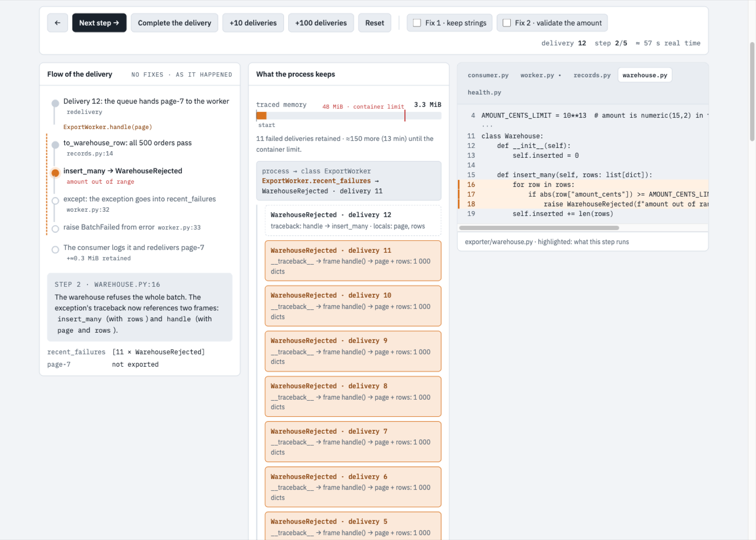The height and width of the screenshot is (540, 756).
Task: Click 'step 2/5' status text
Action: pos(611,43)
